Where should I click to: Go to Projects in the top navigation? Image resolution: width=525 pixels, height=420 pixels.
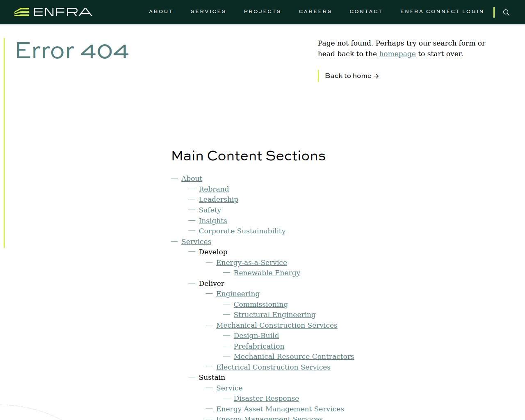pyautogui.click(x=262, y=11)
